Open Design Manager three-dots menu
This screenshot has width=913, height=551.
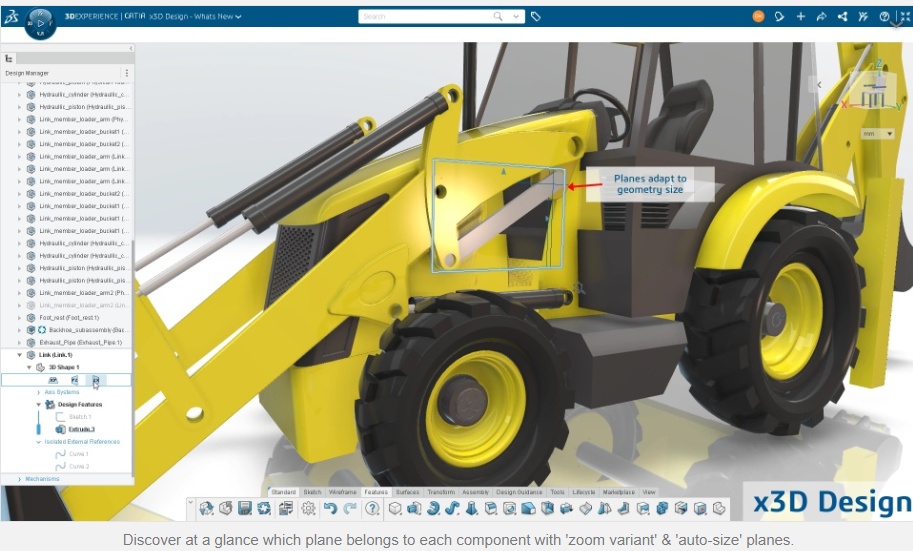pyautogui.click(x=126, y=73)
